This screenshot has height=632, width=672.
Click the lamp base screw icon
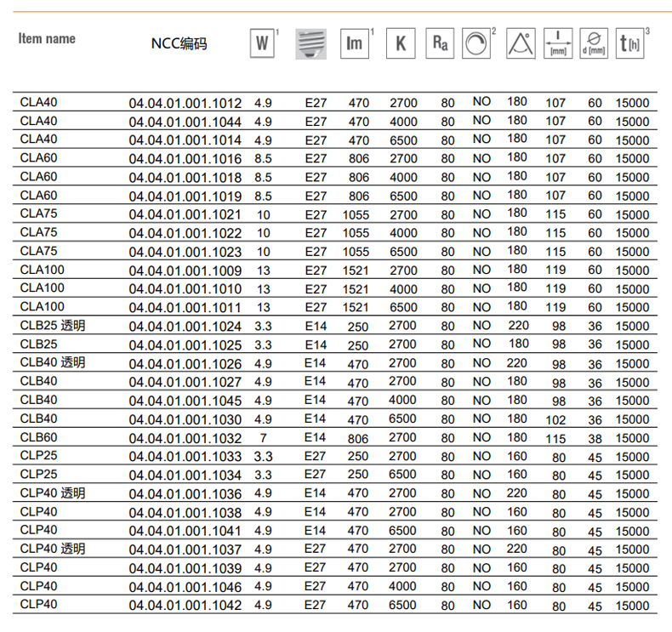(310, 43)
